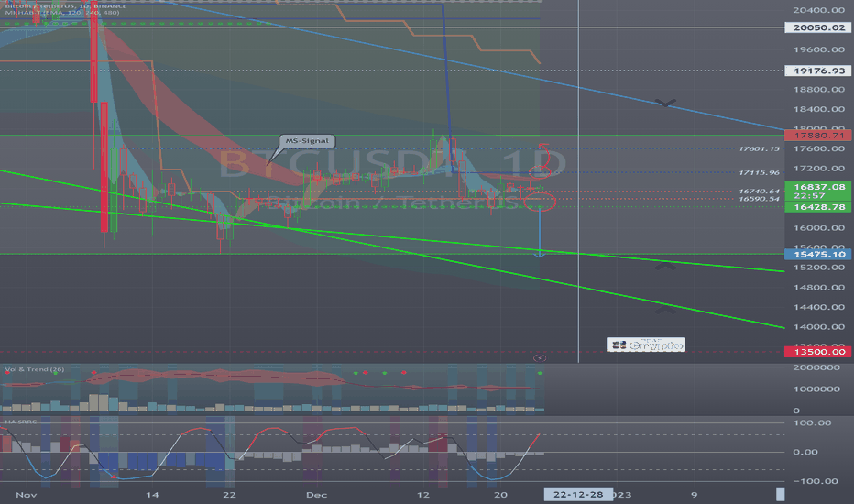The image size is (854, 504).
Task: Click the 16000.00 price axis tick
Action: (x=818, y=228)
